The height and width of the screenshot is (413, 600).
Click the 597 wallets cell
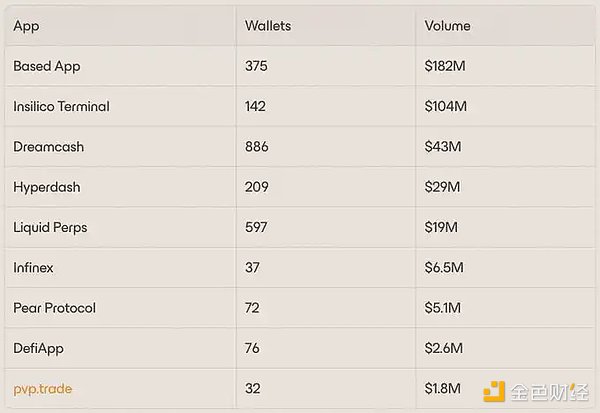coord(256,227)
